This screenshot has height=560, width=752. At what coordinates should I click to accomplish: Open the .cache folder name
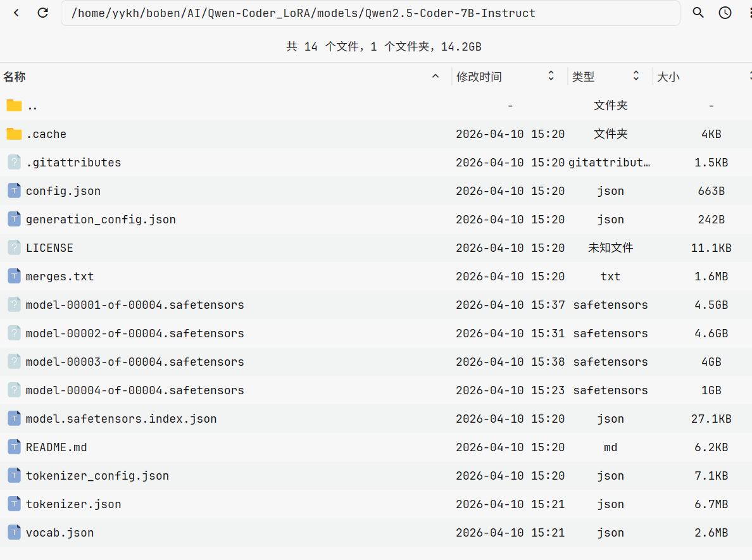(x=46, y=134)
